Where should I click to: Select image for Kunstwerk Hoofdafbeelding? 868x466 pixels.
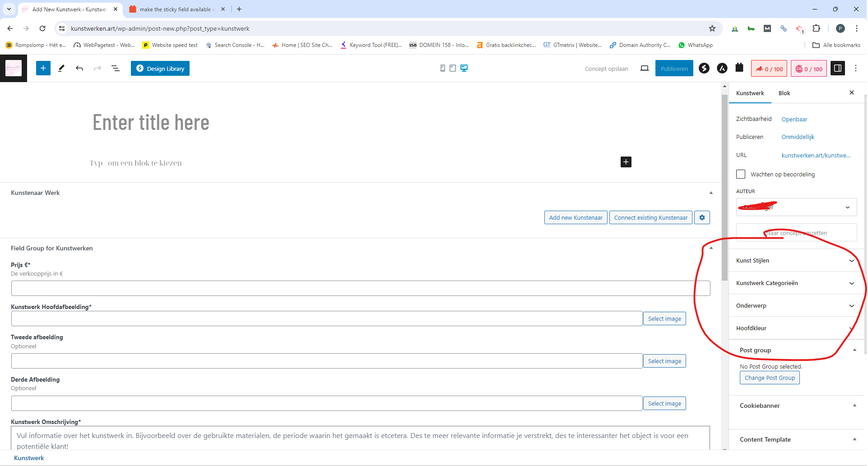tap(664, 318)
